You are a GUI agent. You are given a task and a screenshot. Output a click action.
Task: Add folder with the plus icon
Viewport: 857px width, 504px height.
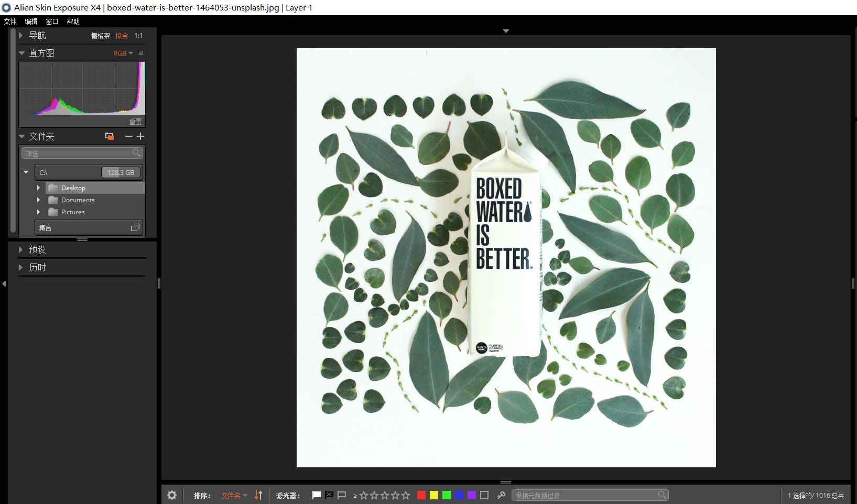pyautogui.click(x=140, y=136)
